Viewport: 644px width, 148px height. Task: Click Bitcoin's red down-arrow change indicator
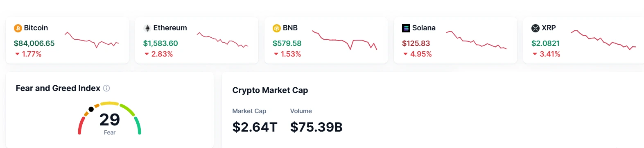[17, 54]
